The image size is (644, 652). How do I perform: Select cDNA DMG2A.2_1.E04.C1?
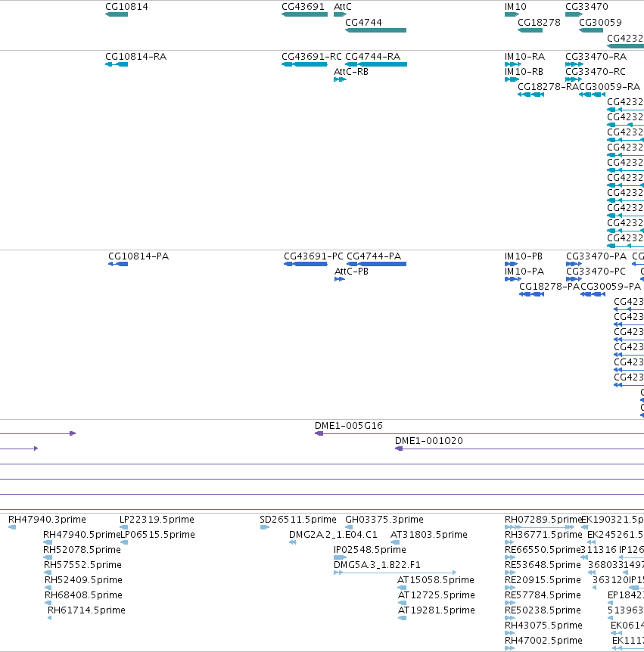click(293, 542)
